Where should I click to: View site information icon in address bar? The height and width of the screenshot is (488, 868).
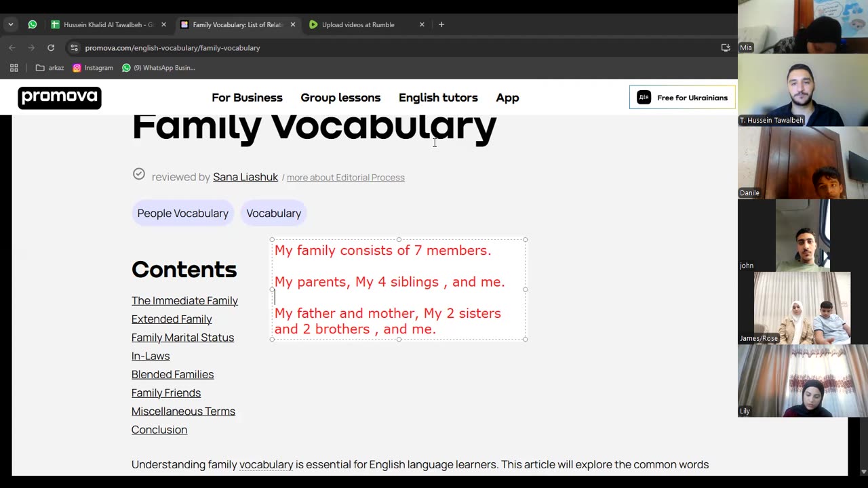(75, 48)
